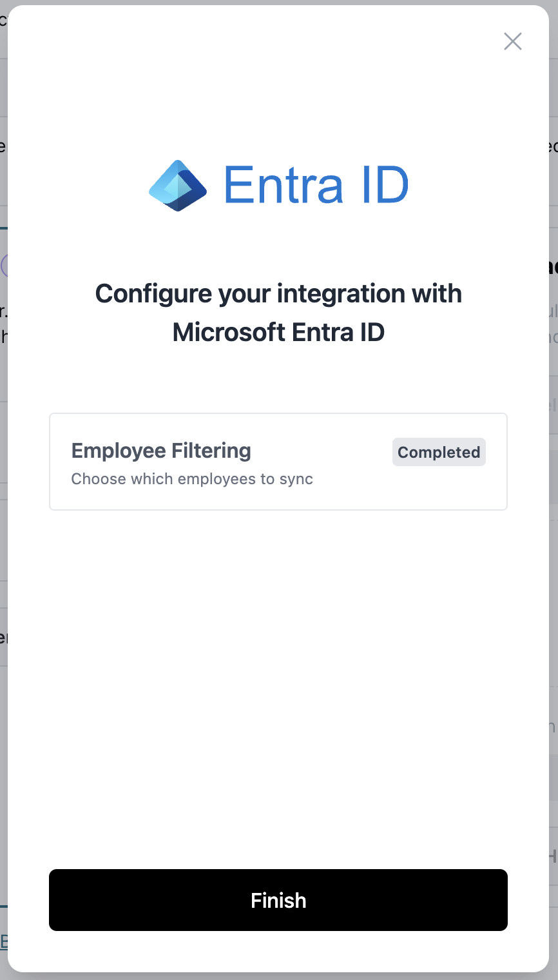Click the white margin below the Finish button
This screenshot has height=980, width=558.
[278, 951]
